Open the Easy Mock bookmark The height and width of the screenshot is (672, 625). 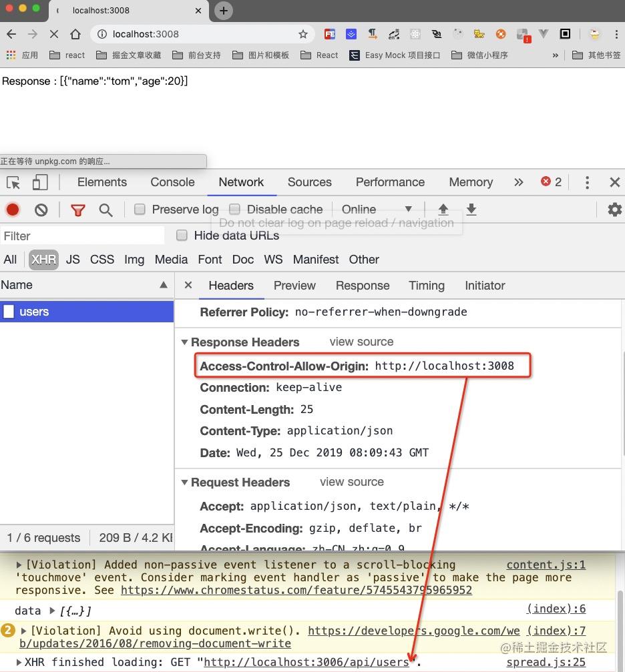(x=395, y=55)
